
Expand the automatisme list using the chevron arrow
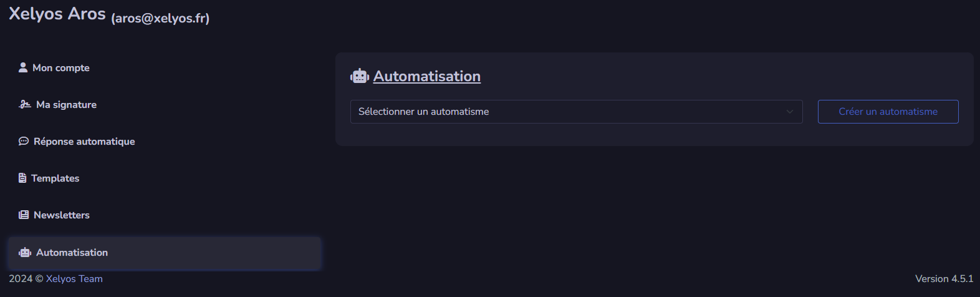tap(790, 112)
